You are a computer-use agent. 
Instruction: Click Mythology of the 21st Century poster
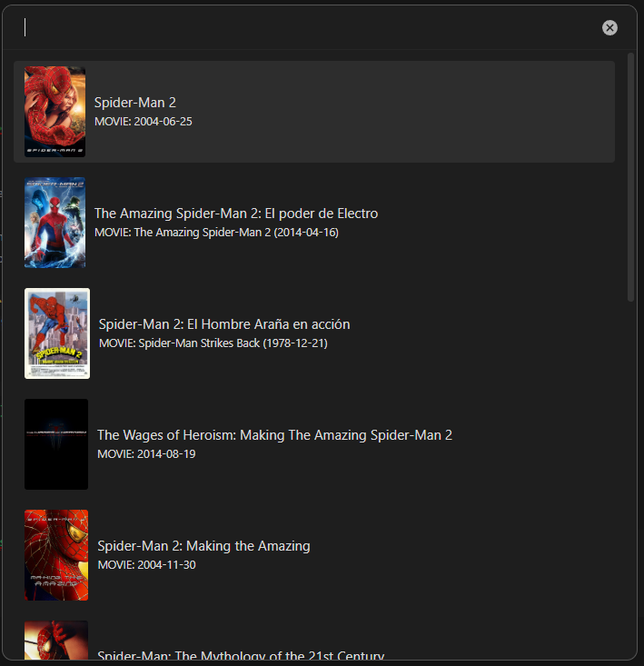coord(56,640)
